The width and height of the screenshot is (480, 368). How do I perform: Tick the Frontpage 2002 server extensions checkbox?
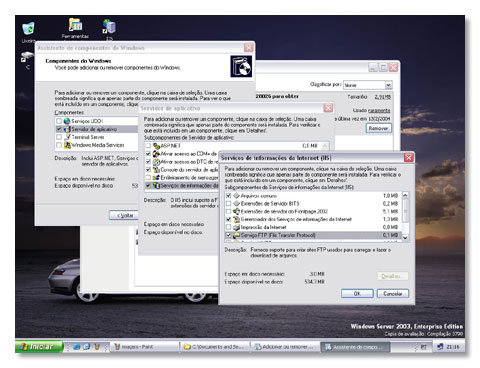[x=229, y=211]
